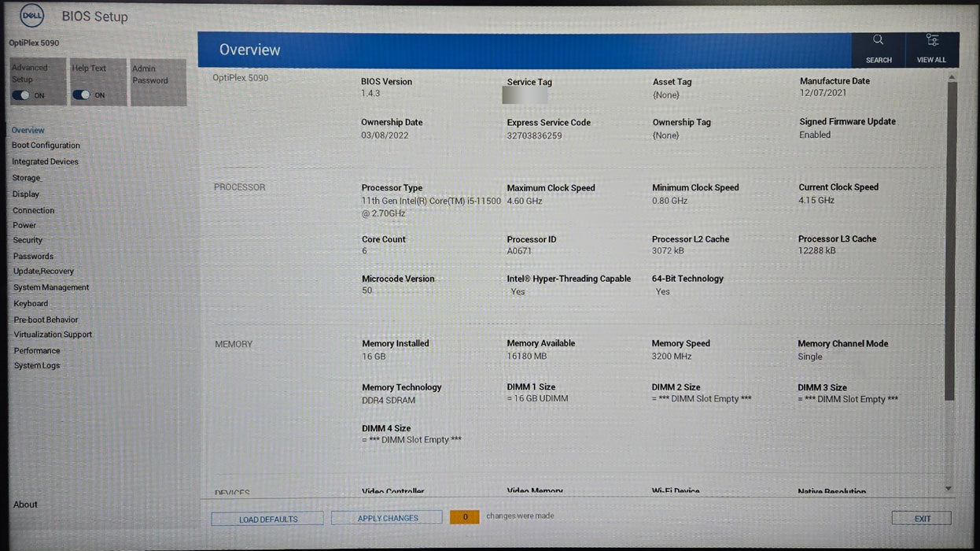980x551 pixels.
Task: Open Performance section
Action: [37, 351]
